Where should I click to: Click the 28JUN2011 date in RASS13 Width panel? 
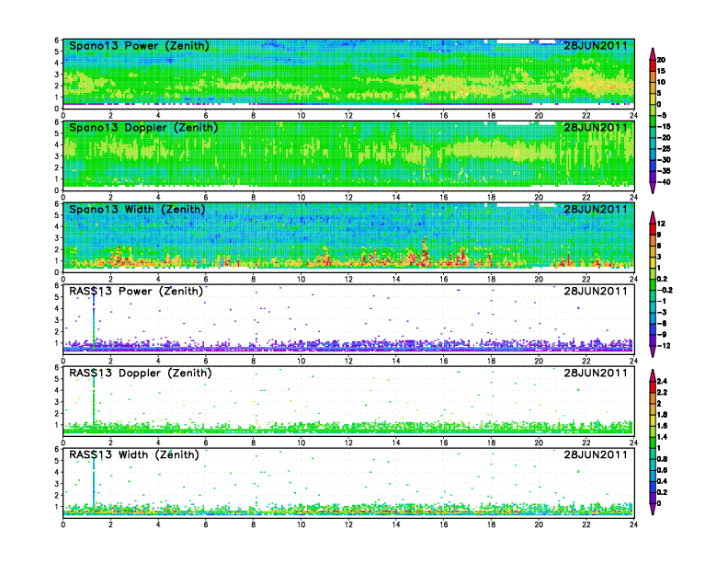coord(596,454)
